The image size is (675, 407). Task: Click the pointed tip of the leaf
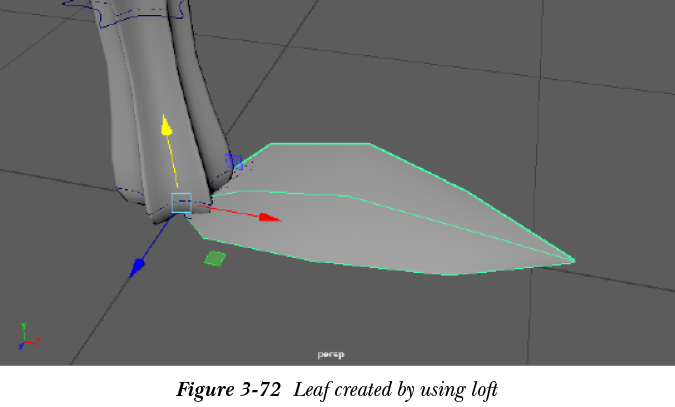pos(574,261)
